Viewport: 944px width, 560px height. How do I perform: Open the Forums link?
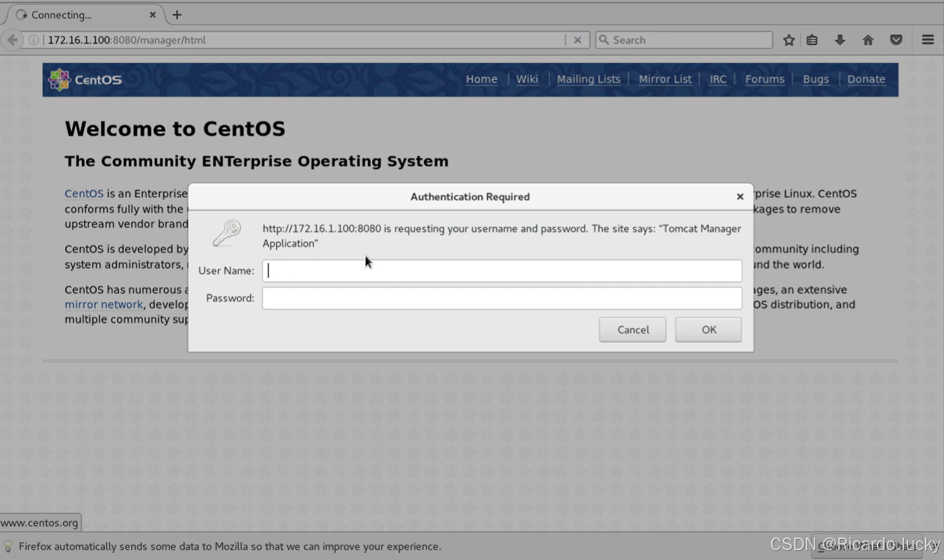point(765,79)
